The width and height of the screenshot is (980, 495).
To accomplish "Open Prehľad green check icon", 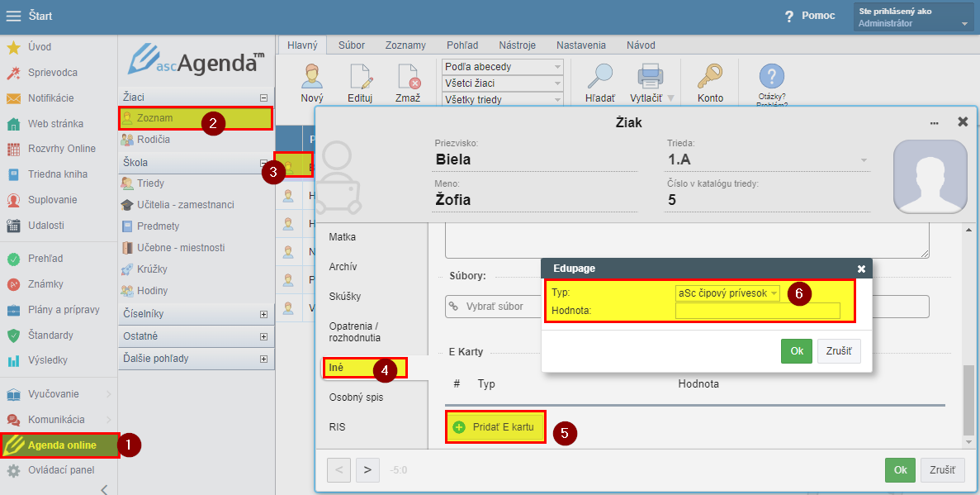I will (x=13, y=259).
